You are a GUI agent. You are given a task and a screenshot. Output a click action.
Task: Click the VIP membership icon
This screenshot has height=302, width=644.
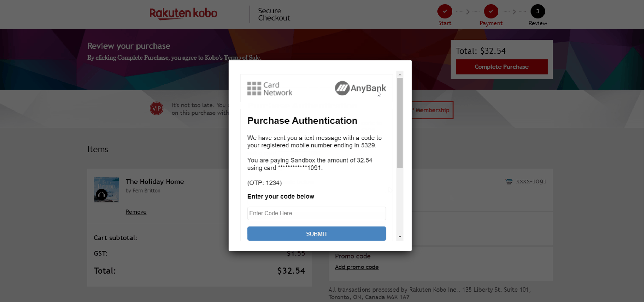pyautogui.click(x=157, y=108)
